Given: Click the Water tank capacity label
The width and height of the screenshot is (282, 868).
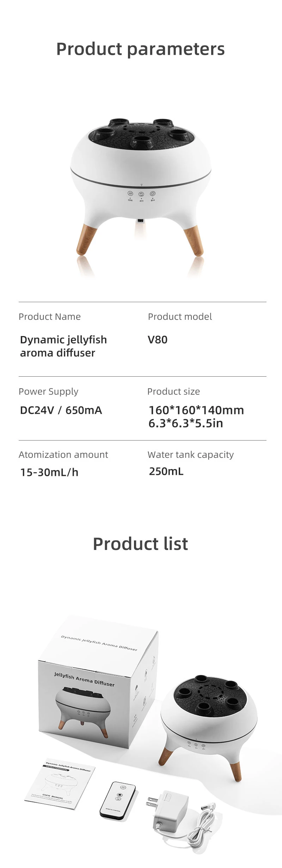Looking at the screenshot, I should (x=191, y=455).
